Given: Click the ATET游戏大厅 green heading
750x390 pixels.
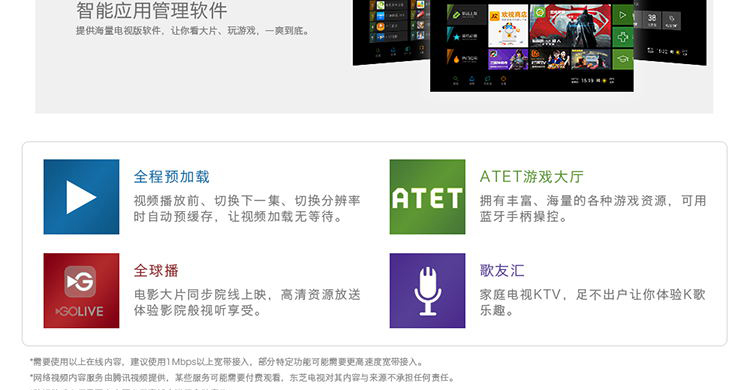Looking at the screenshot, I should coord(531,177).
